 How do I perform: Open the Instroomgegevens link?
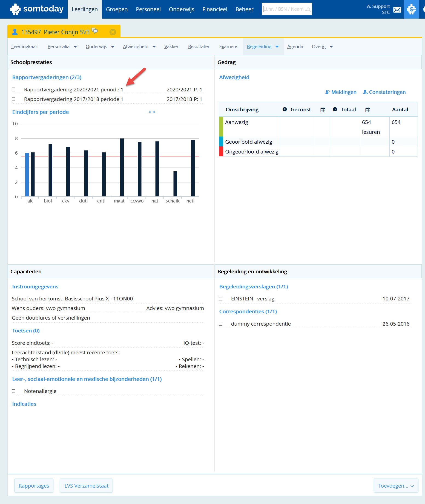pyautogui.click(x=35, y=287)
